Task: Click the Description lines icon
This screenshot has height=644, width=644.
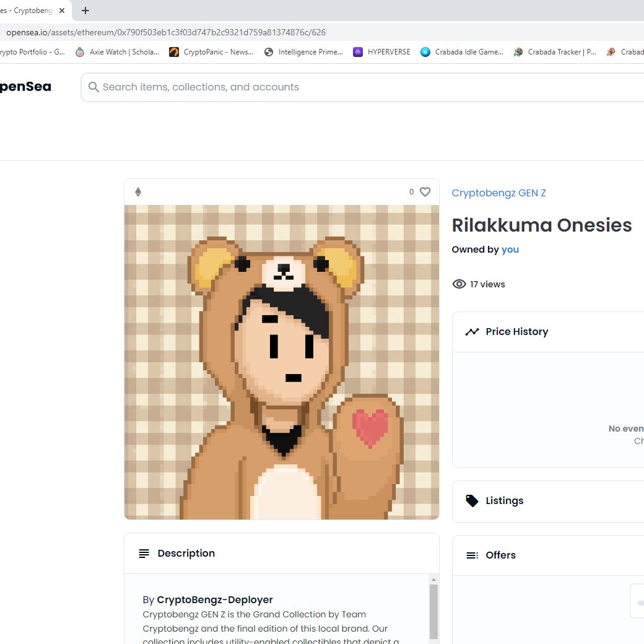Action: point(144,554)
